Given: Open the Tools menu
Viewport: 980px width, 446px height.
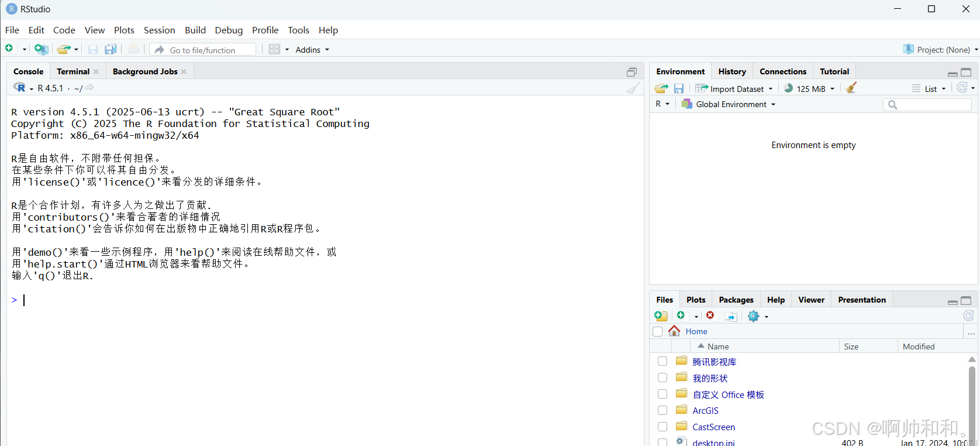Looking at the screenshot, I should pyautogui.click(x=298, y=30).
